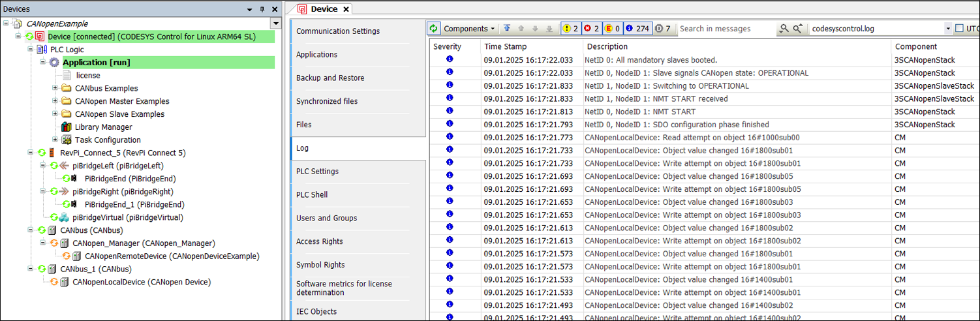Viewport: 980px width, 321px height.
Task: Click the piBridgeLeft arrow icon
Action: point(64,166)
